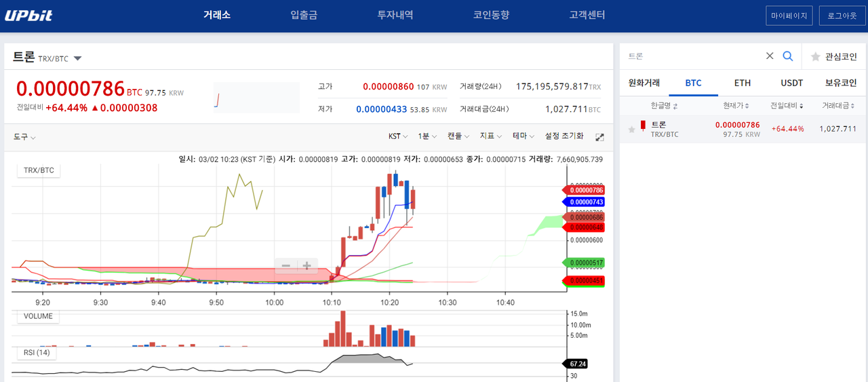
Task: Open the 캔들 chart type dropdown
Action: click(458, 136)
